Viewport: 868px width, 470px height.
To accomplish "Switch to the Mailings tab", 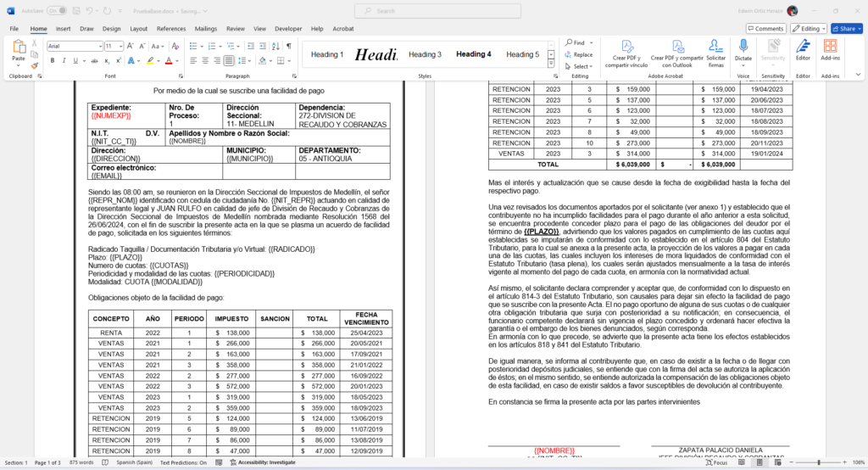I will point(206,28).
